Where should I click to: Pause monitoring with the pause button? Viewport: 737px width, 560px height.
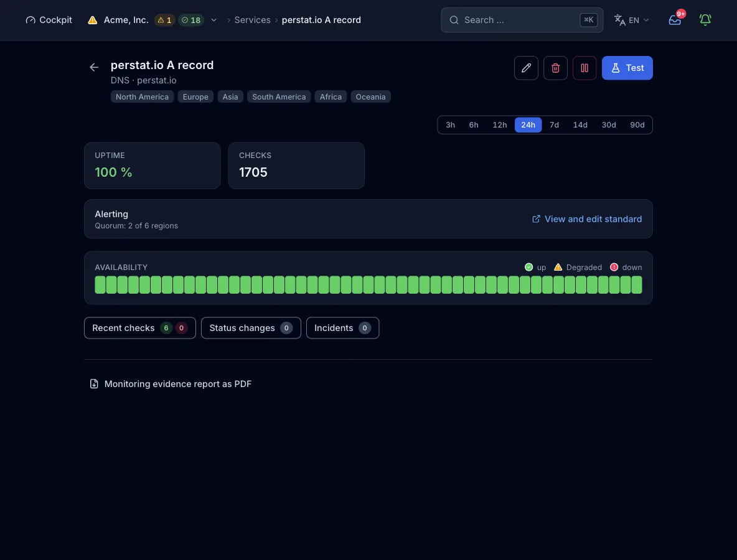click(x=584, y=68)
